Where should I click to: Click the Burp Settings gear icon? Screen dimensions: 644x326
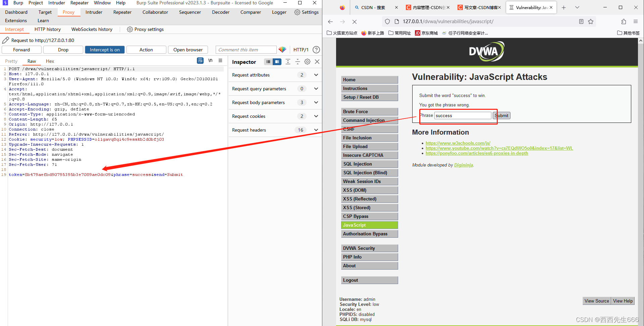(x=297, y=12)
